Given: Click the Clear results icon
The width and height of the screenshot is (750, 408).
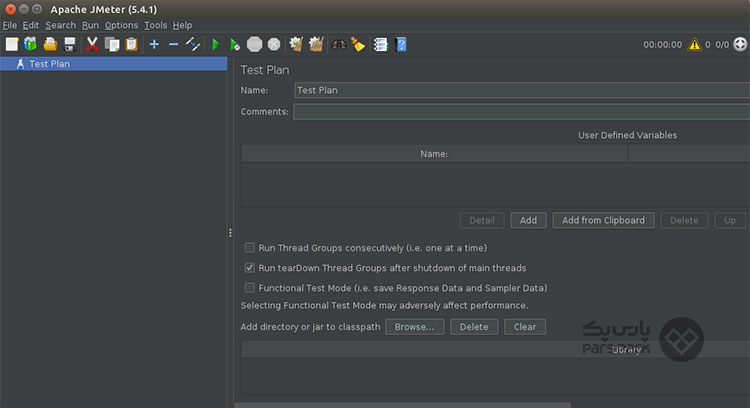Looking at the screenshot, I should [x=296, y=44].
